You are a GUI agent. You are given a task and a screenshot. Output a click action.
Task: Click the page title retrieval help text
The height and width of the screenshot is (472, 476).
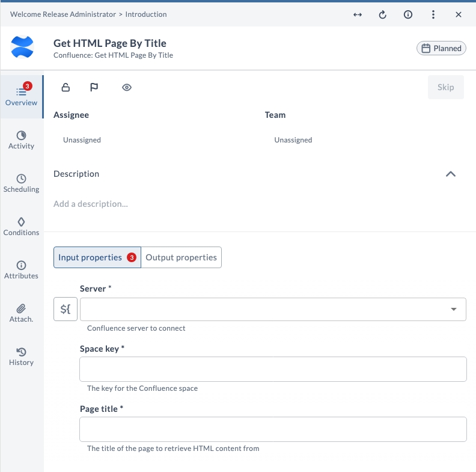pyautogui.click(x=173, y=449)
